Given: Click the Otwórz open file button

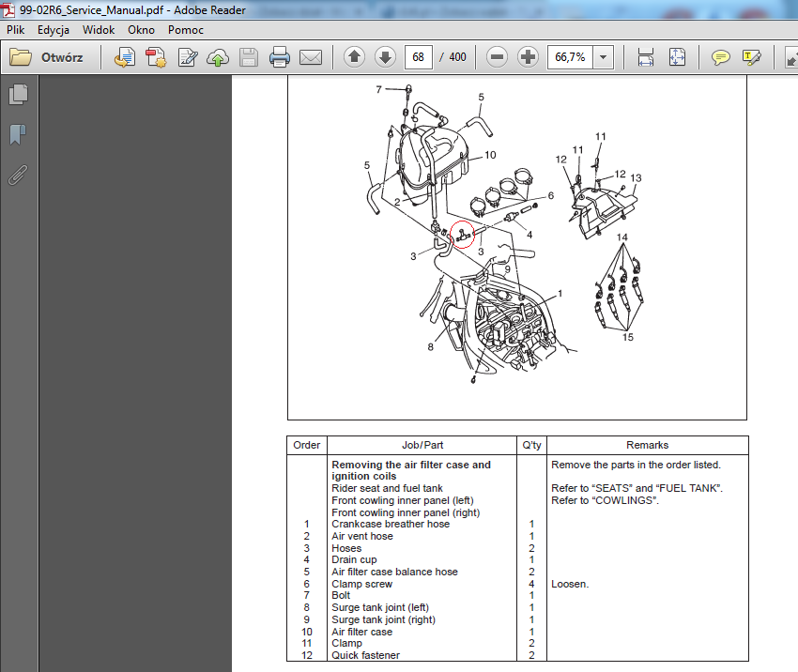Looking at the screenshot, I should (47, 57).
